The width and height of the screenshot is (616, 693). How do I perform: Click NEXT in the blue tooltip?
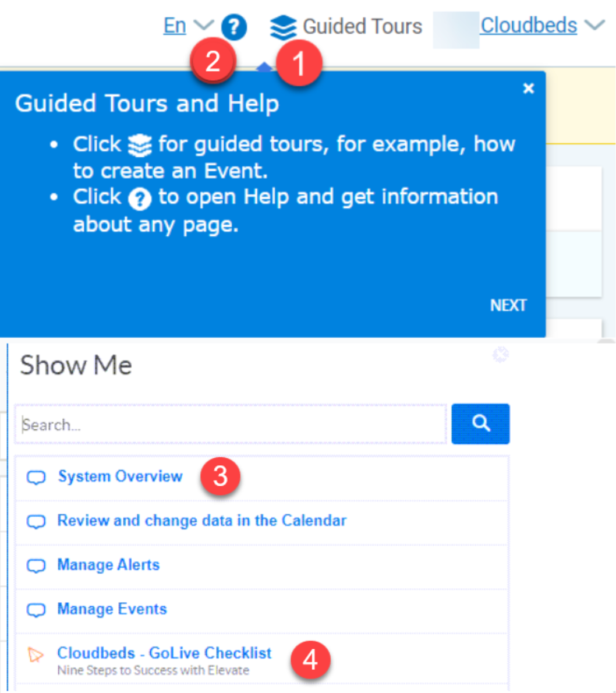point(508,306)
